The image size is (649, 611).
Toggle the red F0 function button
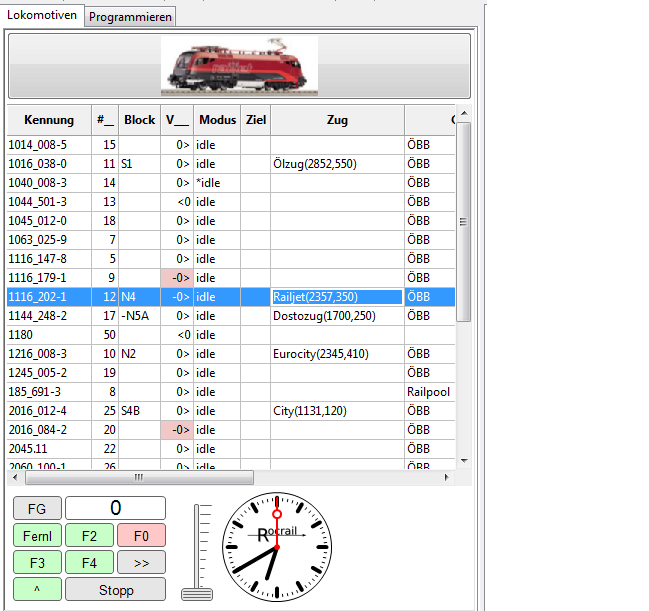point(141,535)
